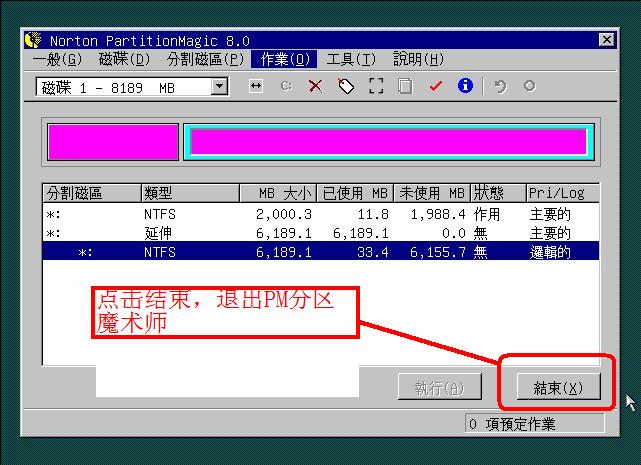The image size is (641, 465).
Task: Click the blue info icon
Action: [465, 87]
